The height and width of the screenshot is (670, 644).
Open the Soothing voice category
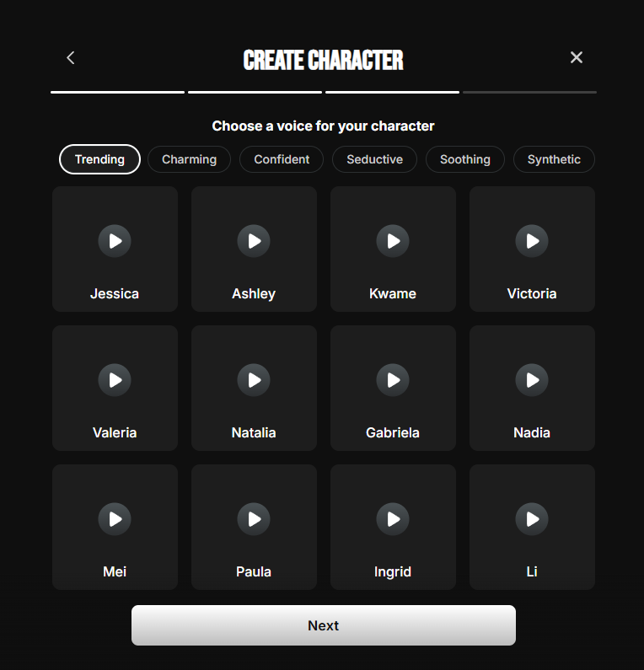point(464,159)
